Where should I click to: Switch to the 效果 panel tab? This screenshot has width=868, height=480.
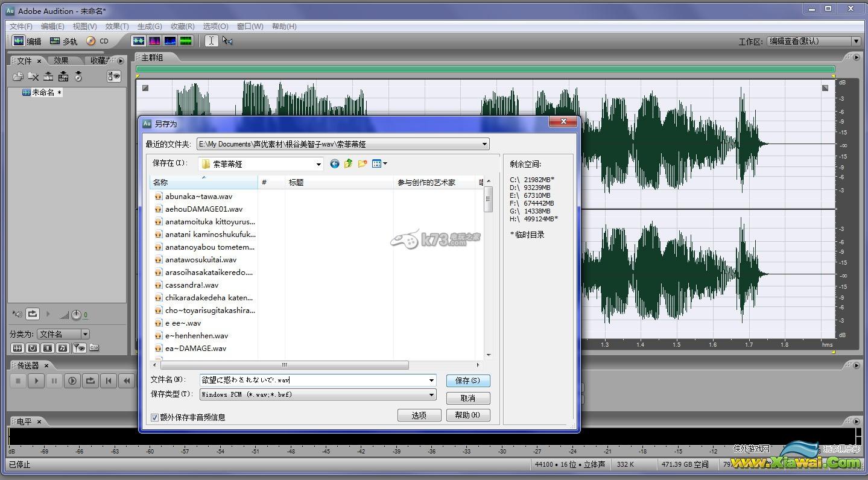(x=61, y=60)
